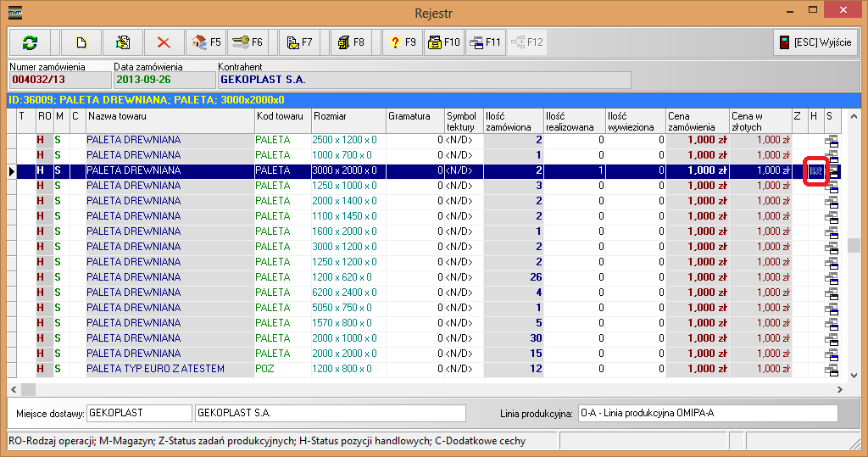Click the horizontal scrollbar right arrow
The height and width of the screenshot is (457, 868).
840,389
